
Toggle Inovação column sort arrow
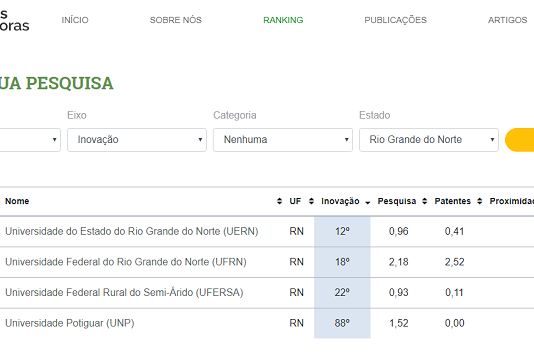367,203
